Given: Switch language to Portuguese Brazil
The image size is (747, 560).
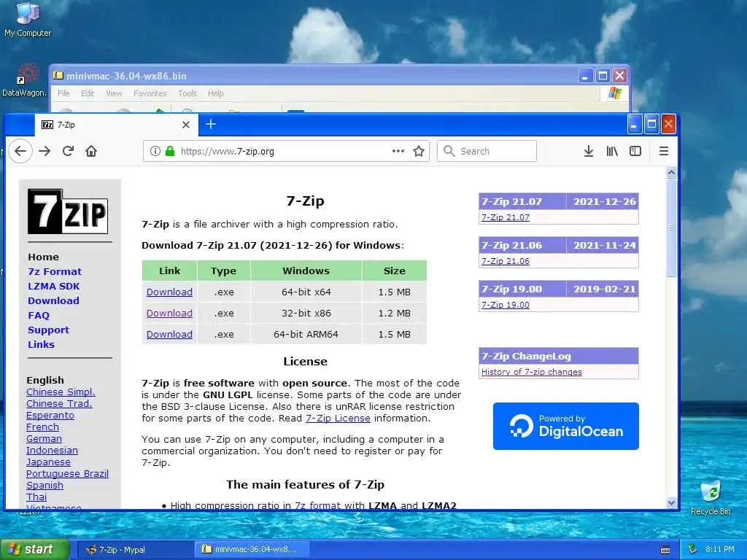Looking at the screenshot, I should coord(67,473).
